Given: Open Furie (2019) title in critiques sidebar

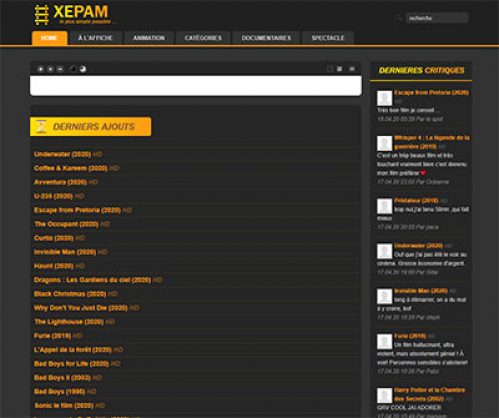Looking at the screenshot, I should tap(410, 336).
